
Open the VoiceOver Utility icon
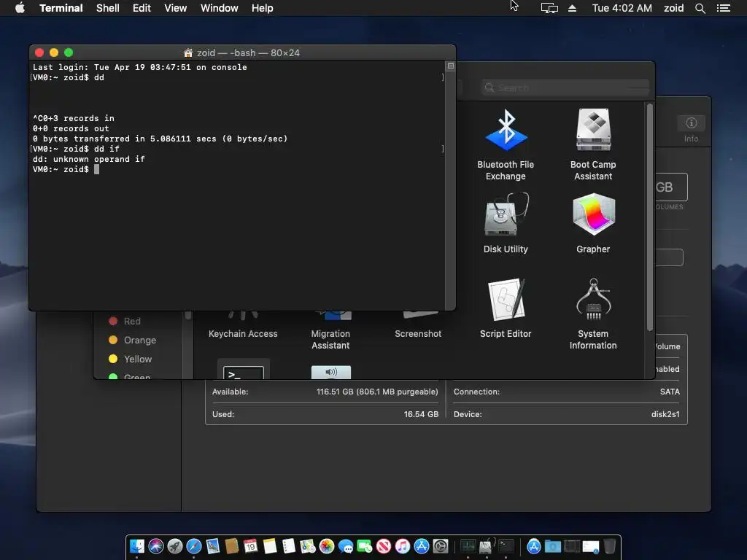coord(331,372)
